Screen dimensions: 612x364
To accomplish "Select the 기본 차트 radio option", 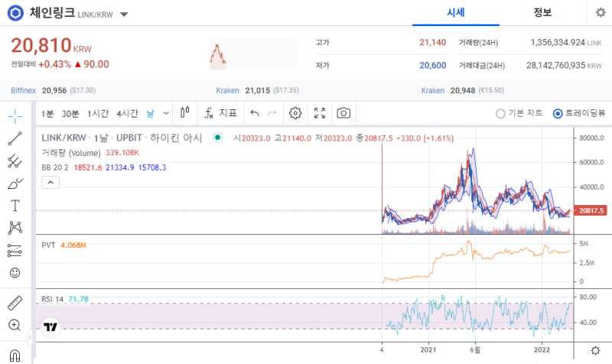I will point(519,113).
